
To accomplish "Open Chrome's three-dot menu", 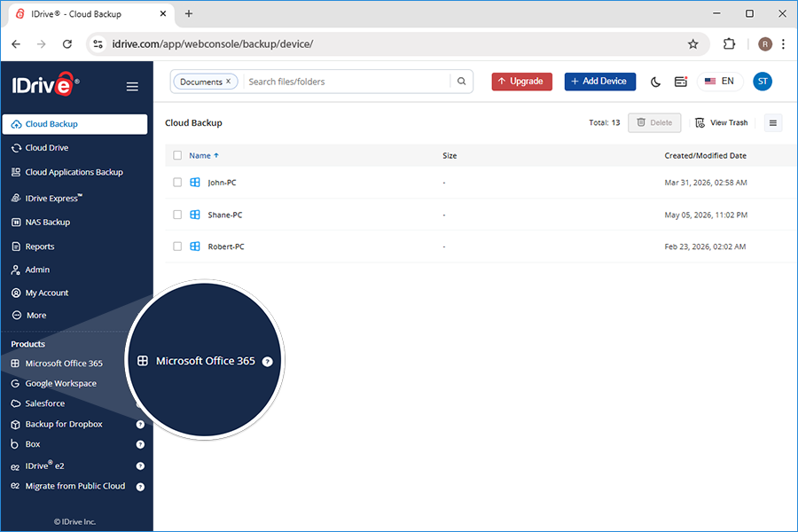I will click(x=783, y=44).
